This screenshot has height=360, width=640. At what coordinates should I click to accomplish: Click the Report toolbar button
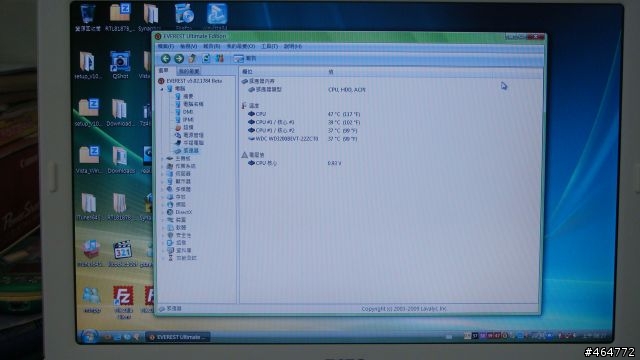point(244,59)
